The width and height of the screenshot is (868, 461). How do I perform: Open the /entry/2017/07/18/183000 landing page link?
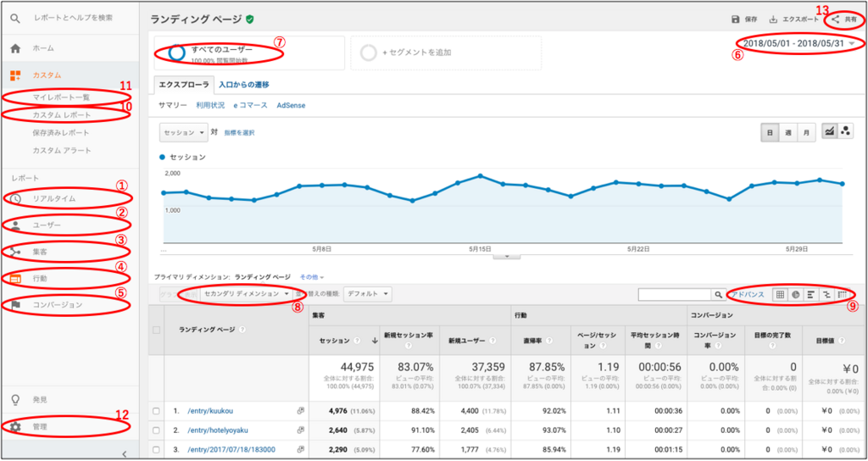[x=232, y=449]
